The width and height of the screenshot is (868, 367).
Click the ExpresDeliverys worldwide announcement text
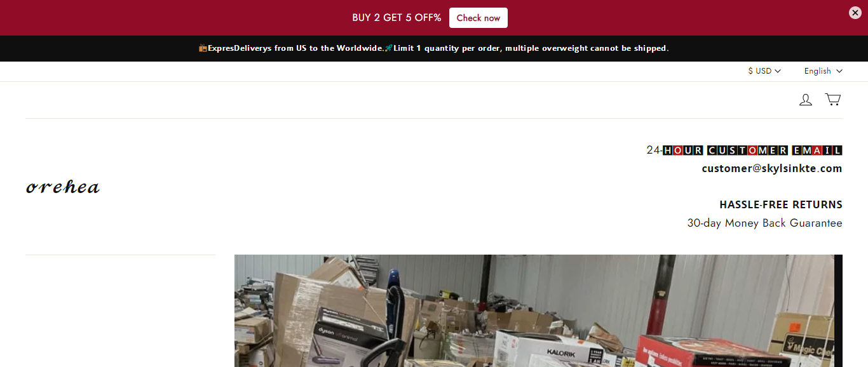point(296,48)
